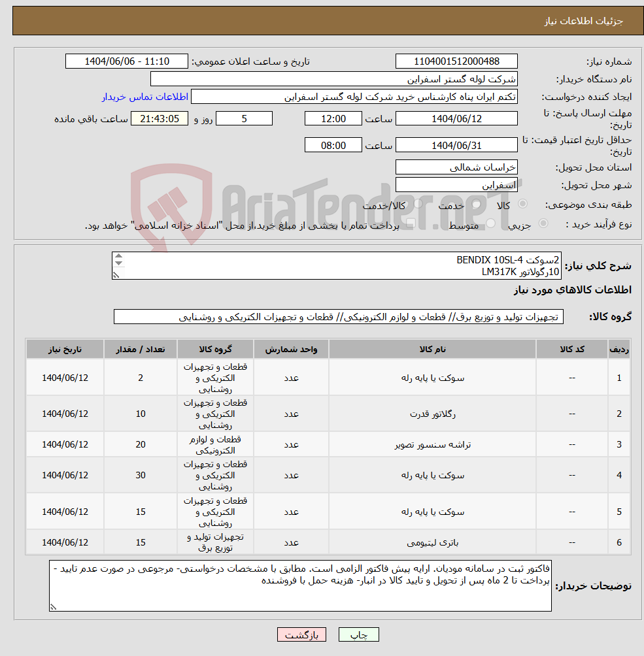Click the validity time field 08:00
The width and height of the screenshot is (644, 656).
pyautogui.click(x=333, y=145)
